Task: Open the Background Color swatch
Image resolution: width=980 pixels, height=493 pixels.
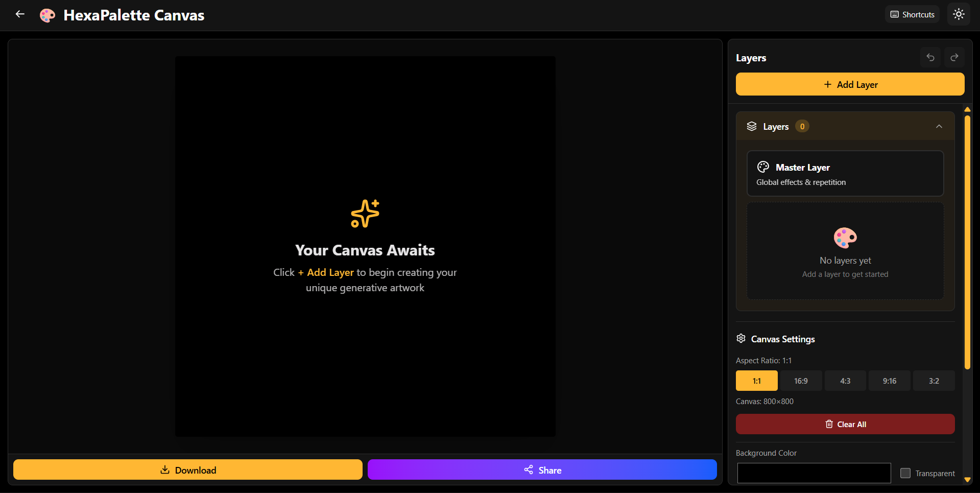Action: pos(814,473)
